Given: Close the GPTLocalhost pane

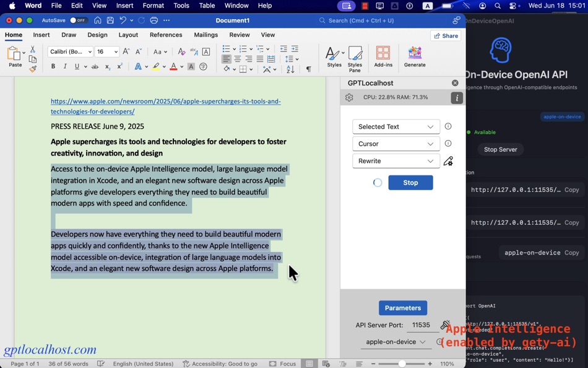Looking at the screenshot, I should point(455,83).
